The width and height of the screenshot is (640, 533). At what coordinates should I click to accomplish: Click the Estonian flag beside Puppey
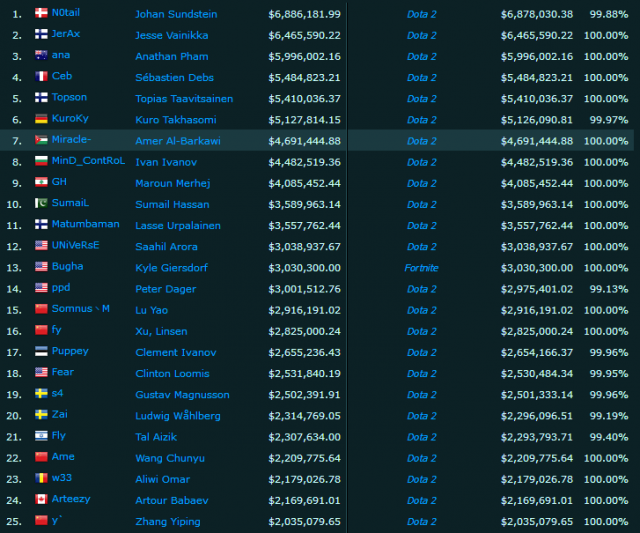coord(41,352)
